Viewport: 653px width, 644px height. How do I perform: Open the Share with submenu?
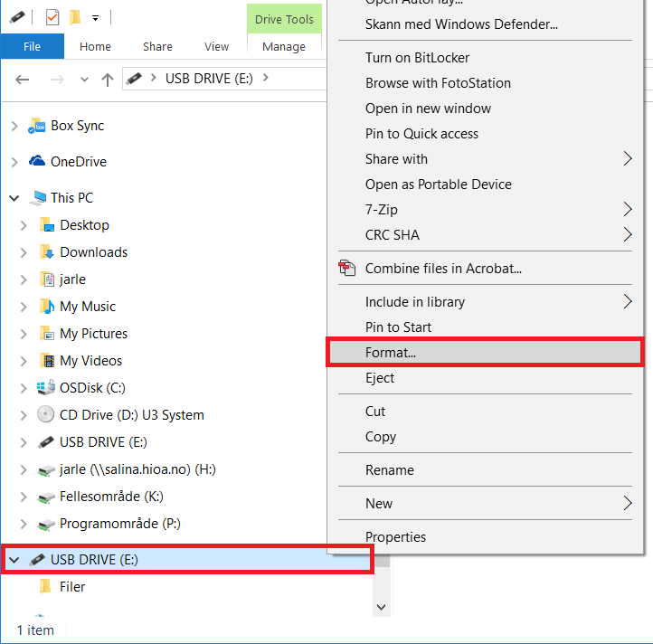485,158
